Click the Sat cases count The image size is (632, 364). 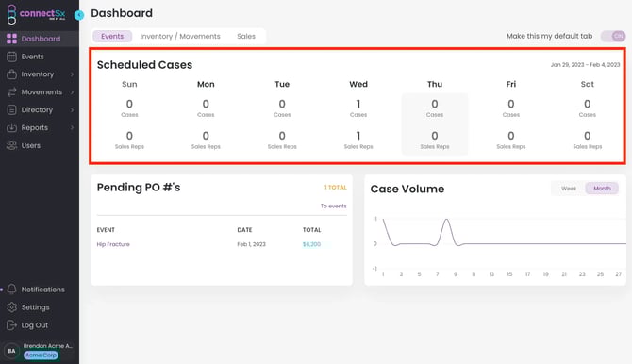(588, 104)
